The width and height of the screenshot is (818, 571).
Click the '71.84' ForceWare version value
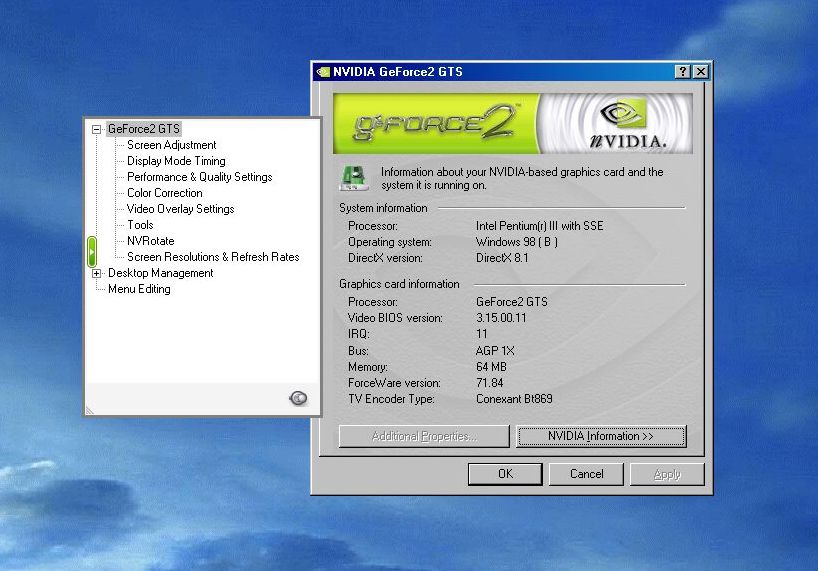point(489,383)
